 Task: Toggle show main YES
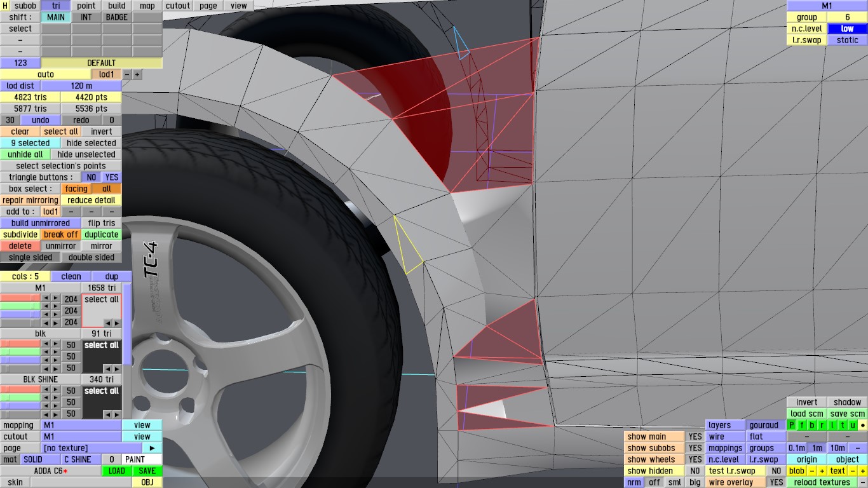pos(695,437)
